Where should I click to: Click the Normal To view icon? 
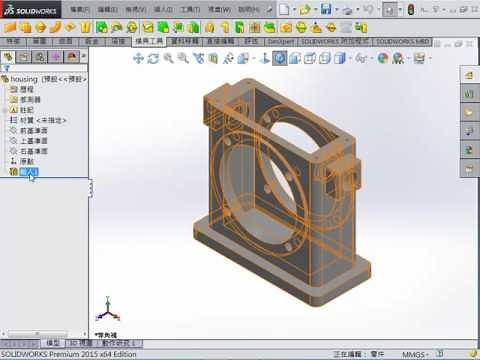[265, 59]
